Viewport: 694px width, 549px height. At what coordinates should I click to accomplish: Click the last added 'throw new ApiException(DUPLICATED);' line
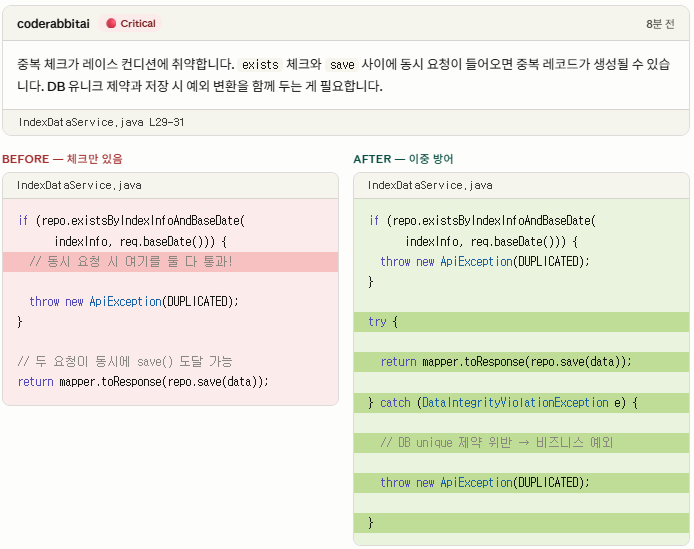click(521, 483)
